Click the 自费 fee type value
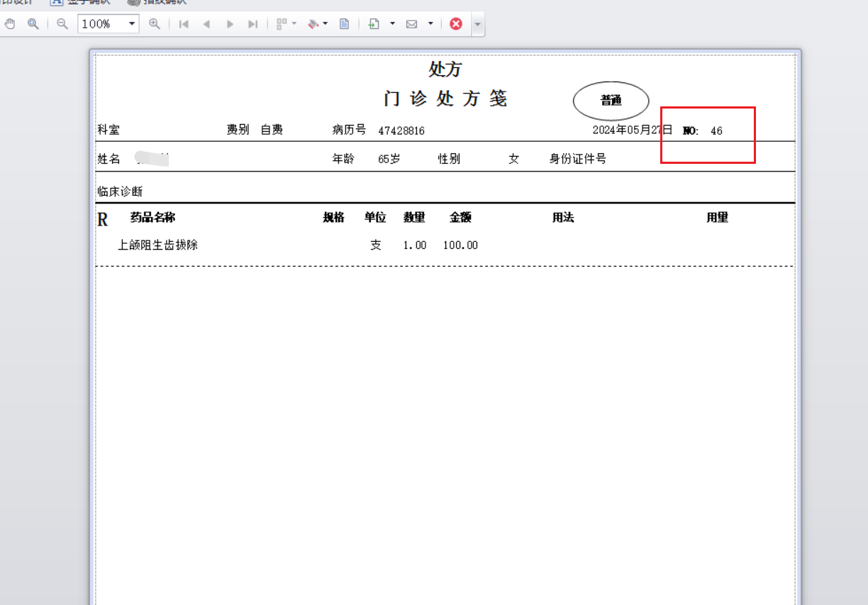Screen dimensions: 868x605 [272, 130]
